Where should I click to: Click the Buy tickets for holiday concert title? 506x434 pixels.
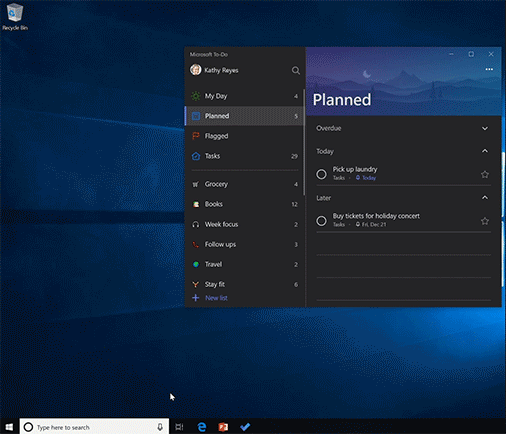coord(376,216)
